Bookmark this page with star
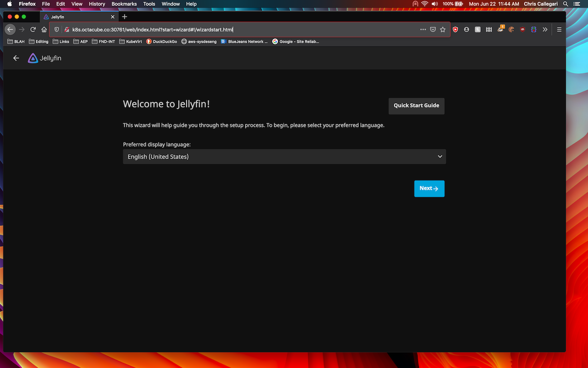Image resolution: width=588 pixels, height=368 pixels. 443,29
